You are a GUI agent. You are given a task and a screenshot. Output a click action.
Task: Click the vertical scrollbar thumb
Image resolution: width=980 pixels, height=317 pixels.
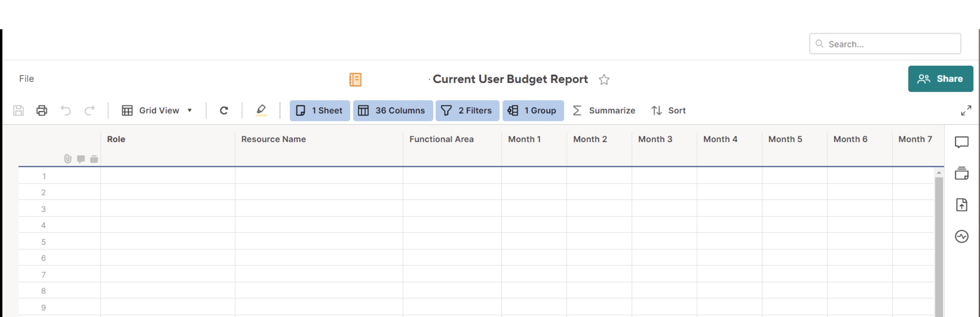click(x=939, y=247)
